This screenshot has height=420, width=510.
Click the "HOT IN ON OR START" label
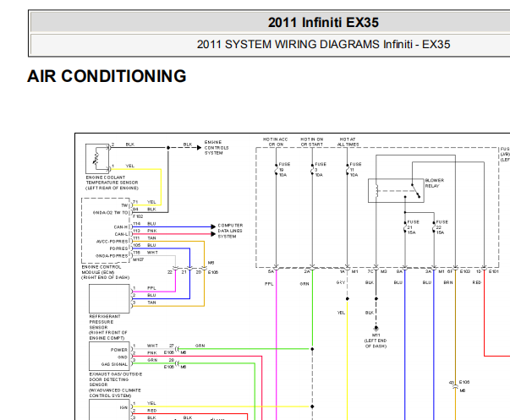pos(311,142)
